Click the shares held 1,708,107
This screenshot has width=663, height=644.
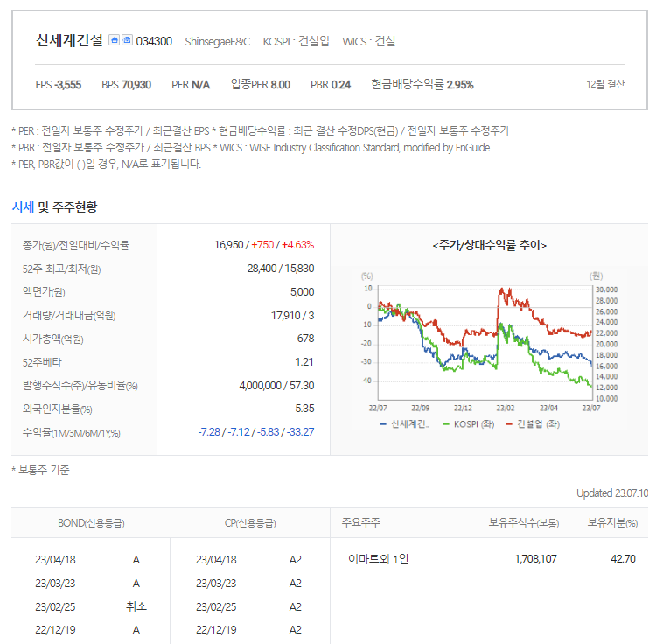click(535, 559)
